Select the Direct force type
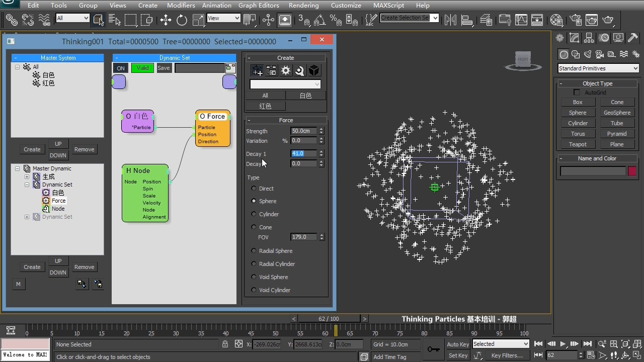This screenshot has height=362, width=644. pos(254,189)
